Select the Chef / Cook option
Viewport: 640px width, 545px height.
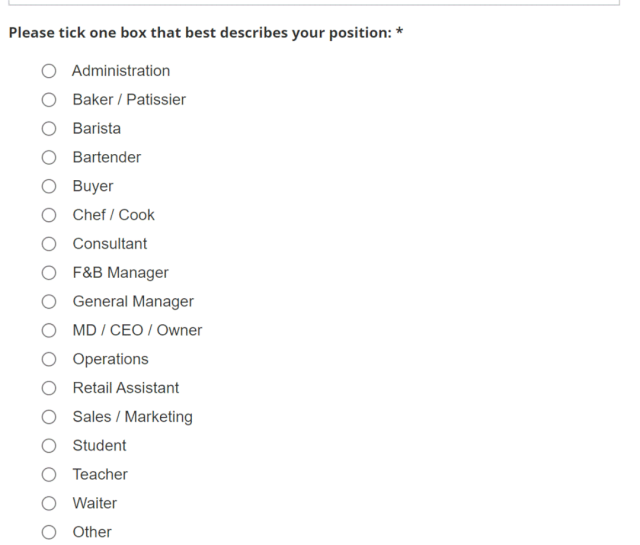pyautogui.click(x=49, y=215)
